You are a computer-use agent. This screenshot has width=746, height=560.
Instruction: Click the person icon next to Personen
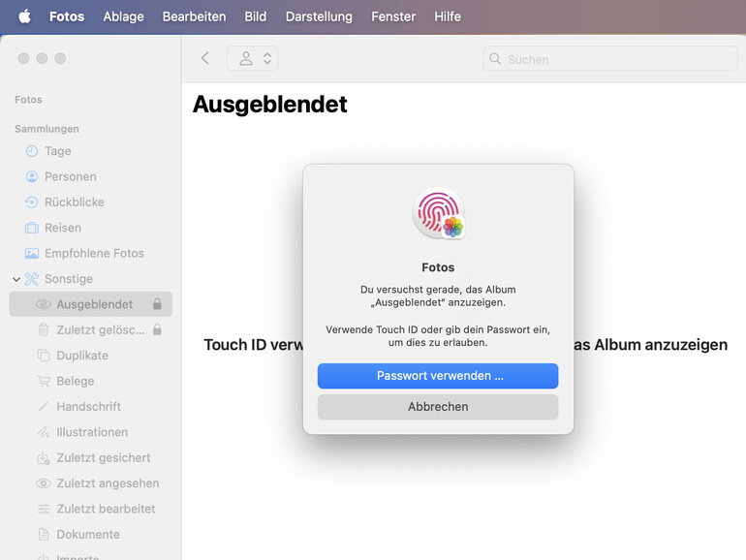coord(32,177)
